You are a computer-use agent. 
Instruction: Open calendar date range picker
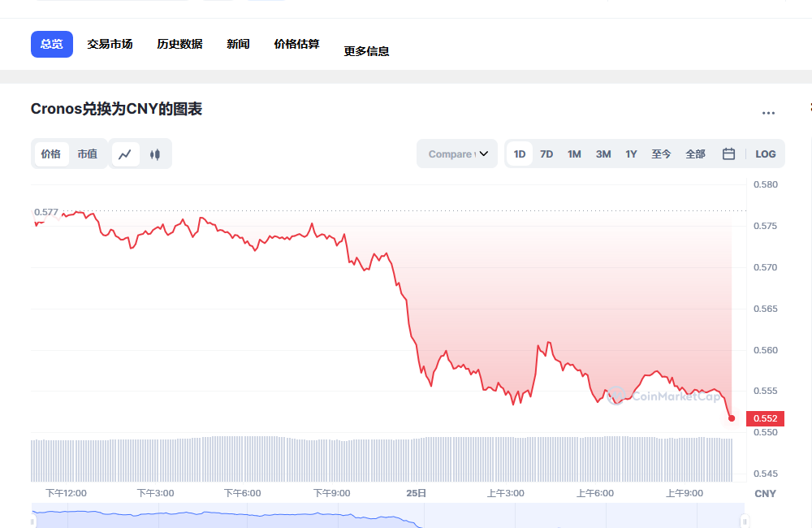coord(728,154)
